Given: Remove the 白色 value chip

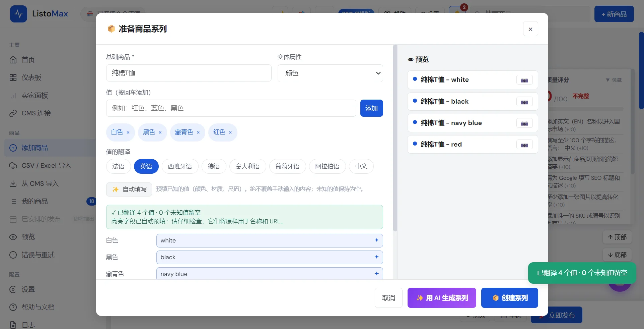Looking at the screenshot, I should (x=128, y=132).
